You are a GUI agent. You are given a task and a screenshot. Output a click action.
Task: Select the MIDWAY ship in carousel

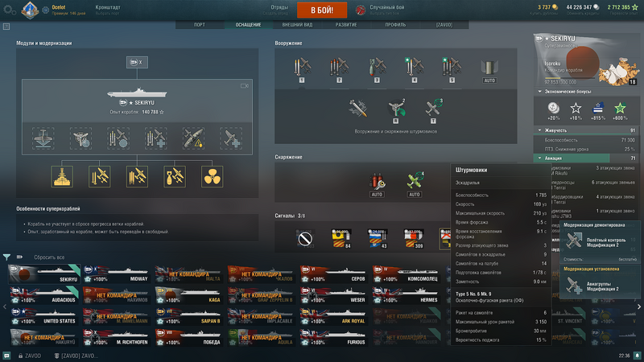pos(116,274)
